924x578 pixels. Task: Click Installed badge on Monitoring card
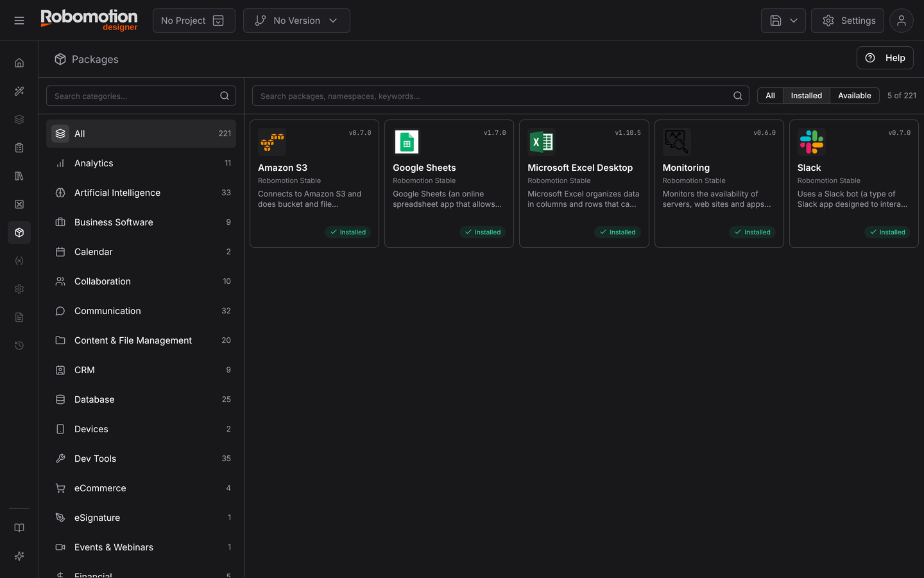(753, 232)
